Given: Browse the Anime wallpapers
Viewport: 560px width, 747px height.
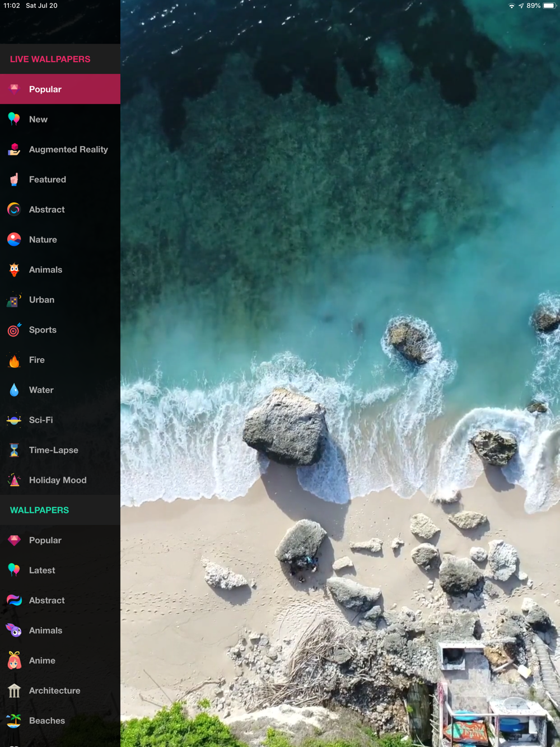Looking at the screenshot, I should (x=60, y=661).
